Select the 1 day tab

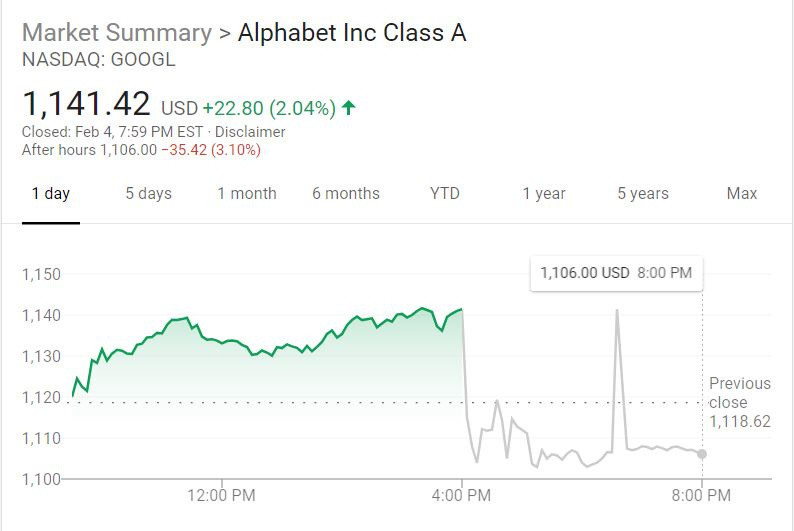pyautogui.click(x=50, y=194)
